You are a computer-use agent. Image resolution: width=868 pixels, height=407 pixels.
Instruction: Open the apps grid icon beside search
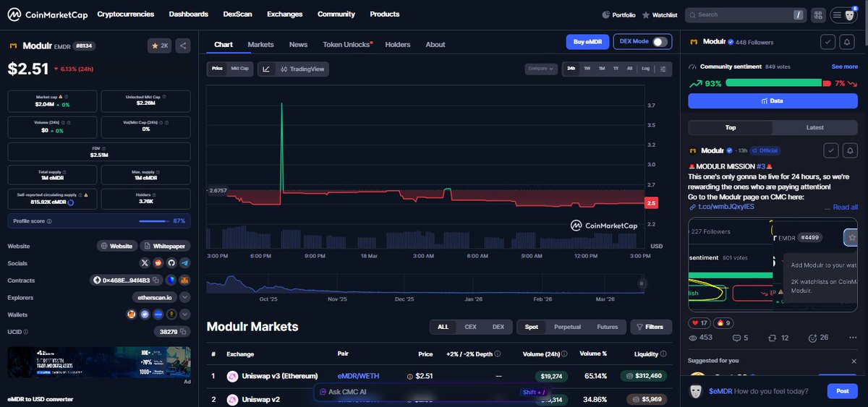point(818,14)
